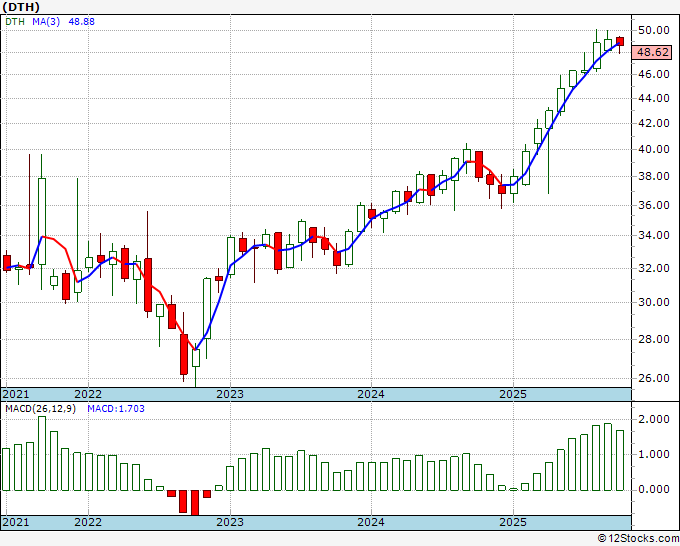Click the 26.00 price axis label

(654, 378)
